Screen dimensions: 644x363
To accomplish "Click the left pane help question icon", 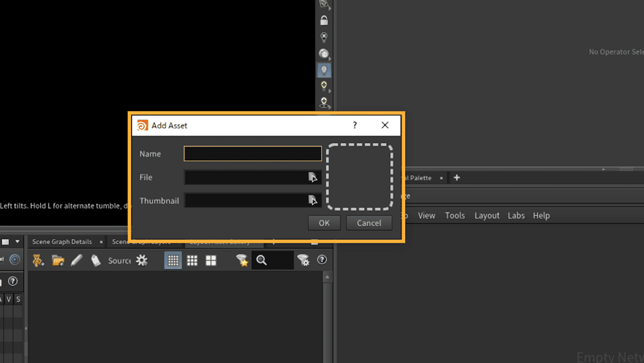I will click(x=13, y=281).
